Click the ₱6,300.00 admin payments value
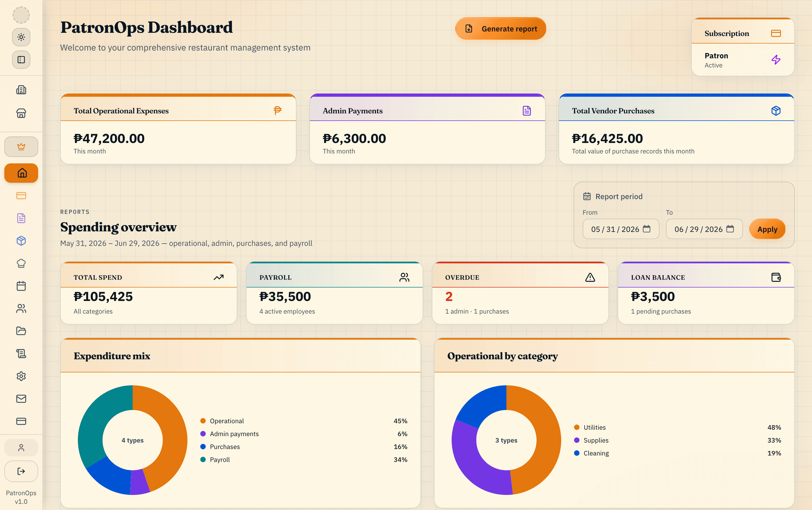The height and width of the screenshot is (510, 812). click(354, 138)
